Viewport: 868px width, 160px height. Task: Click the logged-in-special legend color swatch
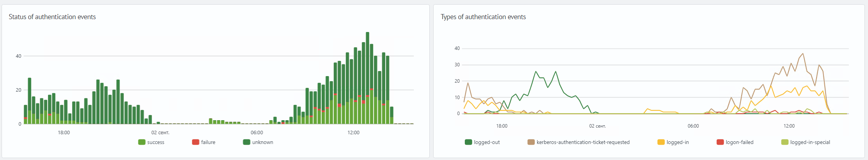click(785, 142)
